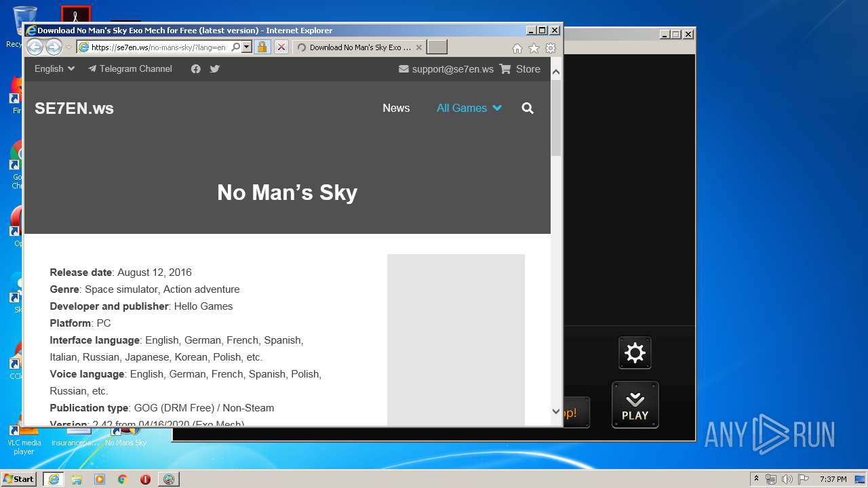The image size is (868, 488).
Task: Open the site search magnifier icon
Action: point(528,108)
